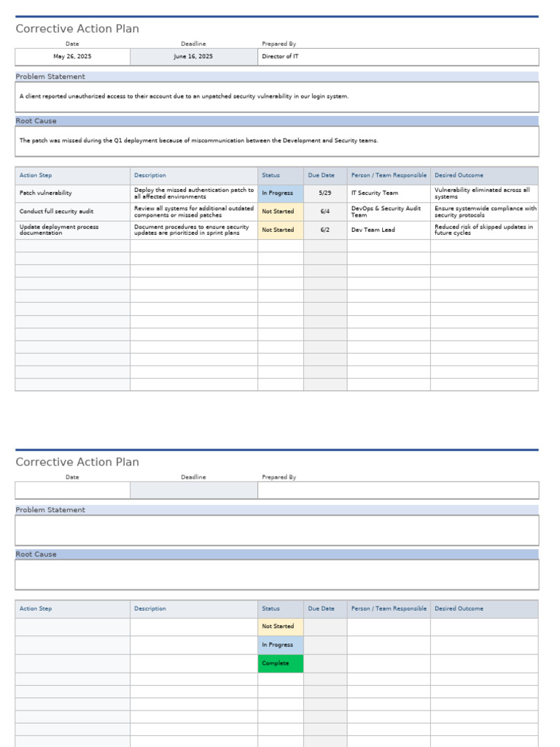Select 'Deploy the missed authentication patch' description
Image resolution: width=560 pixels, height=747 pixels.
pos(194,193)
